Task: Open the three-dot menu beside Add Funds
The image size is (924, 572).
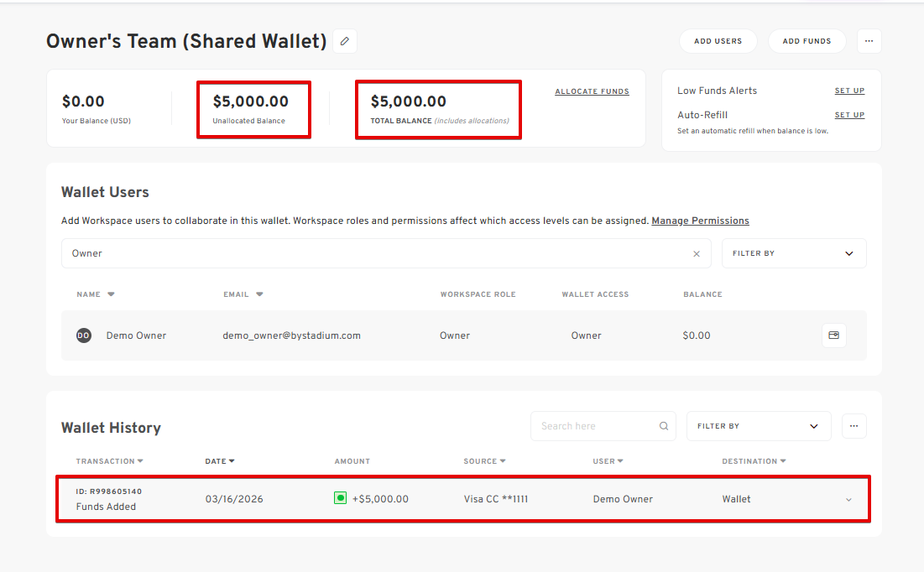Action: (x=869, y=41)
